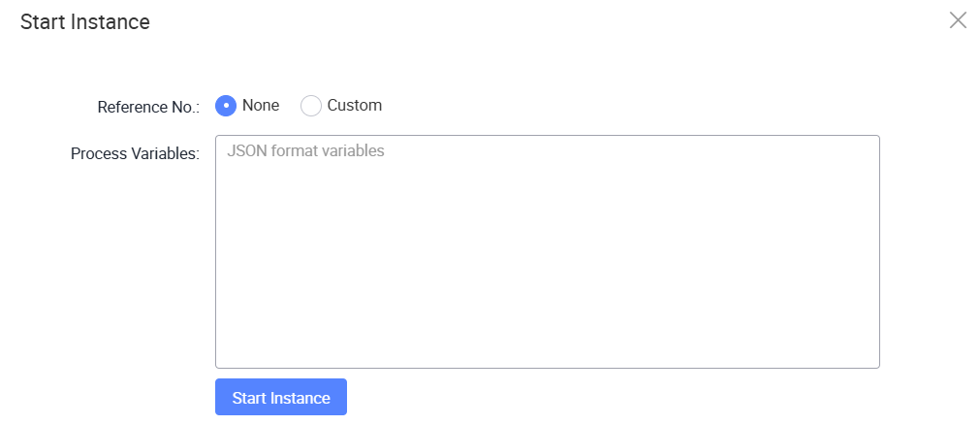
Task: Choose the Custom reference number radio button
Action: click(310, 106)
